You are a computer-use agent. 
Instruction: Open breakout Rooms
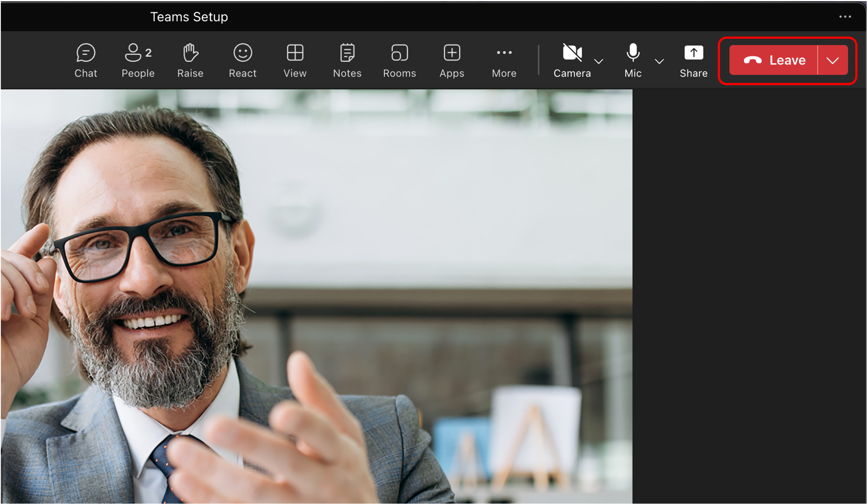pyautogui.click(x=399, y=60)
